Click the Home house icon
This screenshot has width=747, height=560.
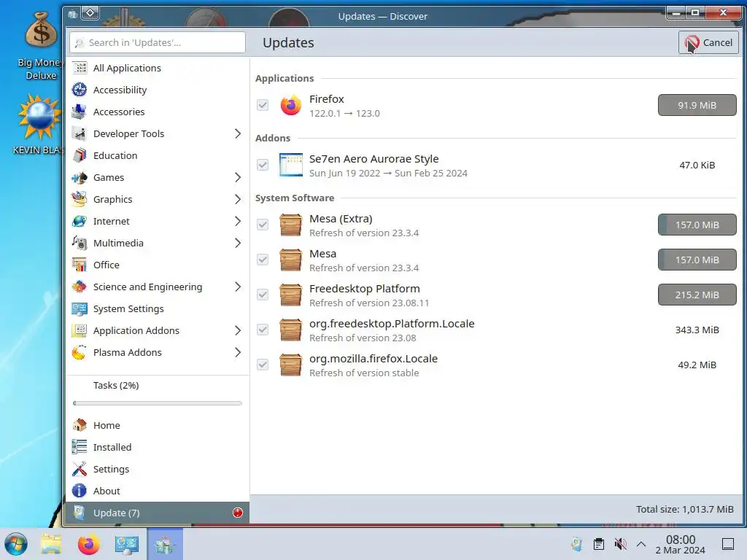coord(80,425)
